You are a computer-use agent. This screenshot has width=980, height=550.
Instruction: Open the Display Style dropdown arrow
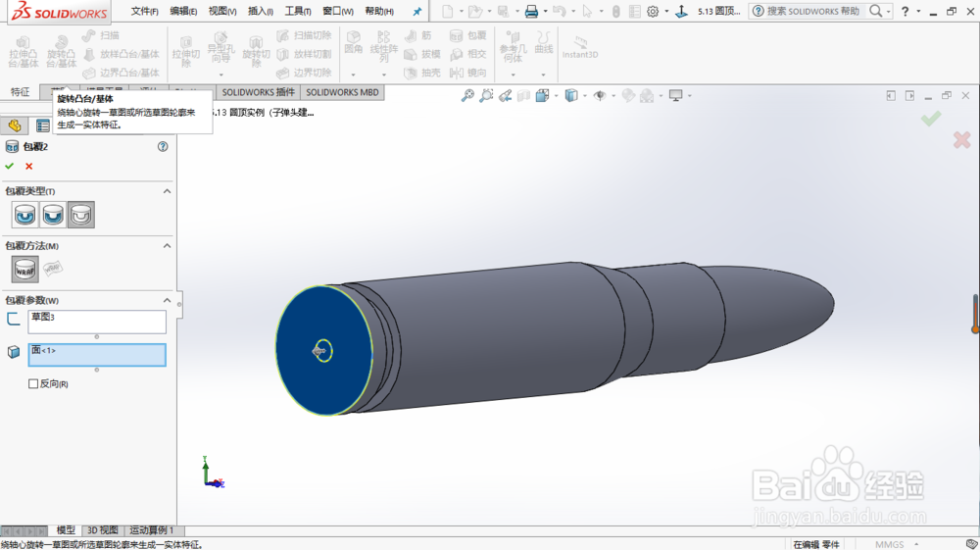click(585, 96)
